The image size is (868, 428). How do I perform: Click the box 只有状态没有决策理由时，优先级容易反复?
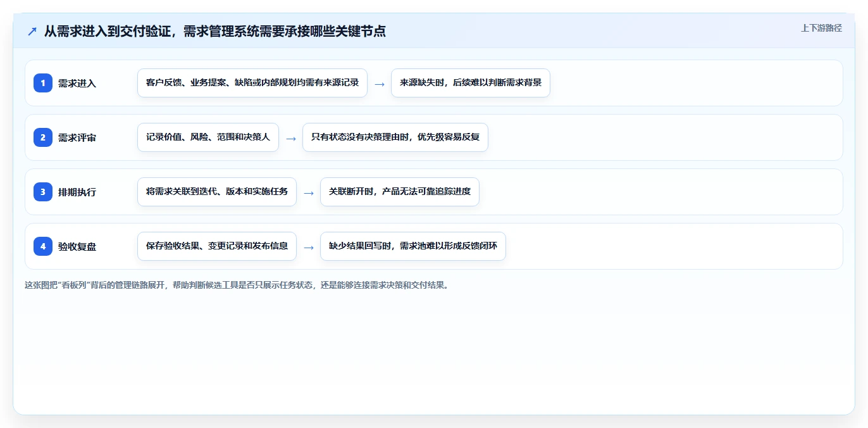[x=395, y=137]
